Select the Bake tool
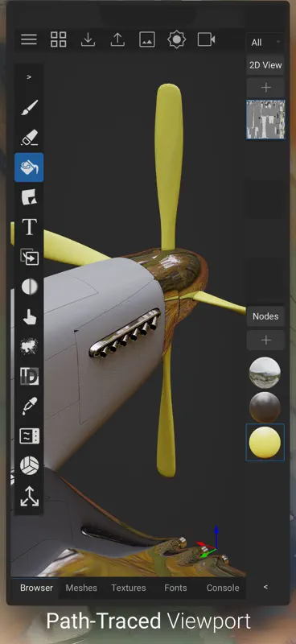Screen dimensions: 296x644 [x=29, y=436]
